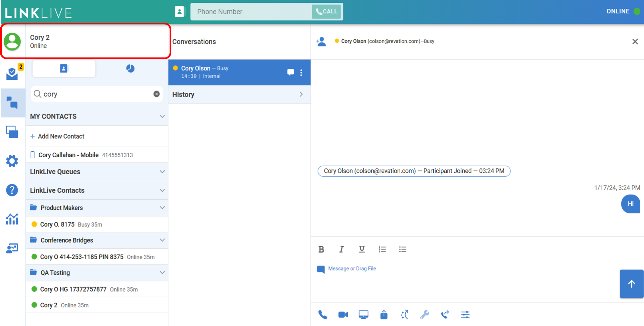The image size is (644, 326).
Task: Click Add New Contact
Action: [61, 136]
